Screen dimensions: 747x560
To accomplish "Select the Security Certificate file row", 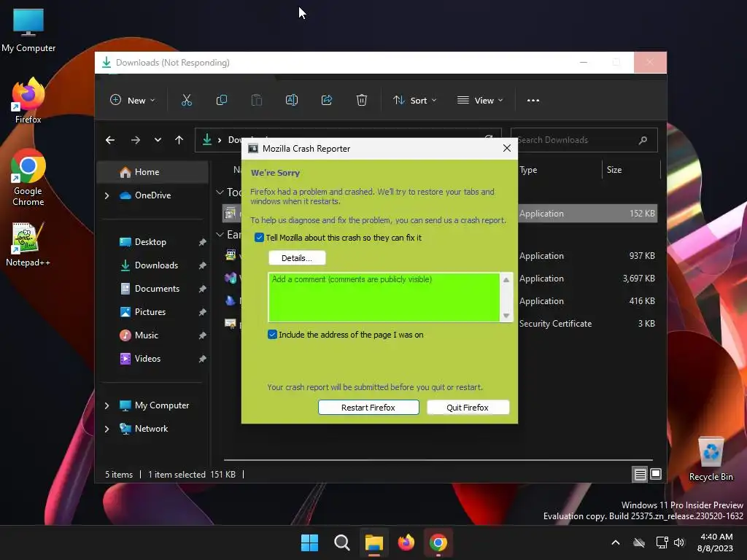I will tap(440, 324).
